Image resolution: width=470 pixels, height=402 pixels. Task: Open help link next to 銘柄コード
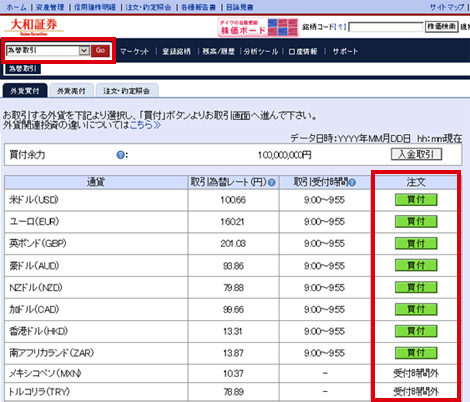(x=340, y=27)
